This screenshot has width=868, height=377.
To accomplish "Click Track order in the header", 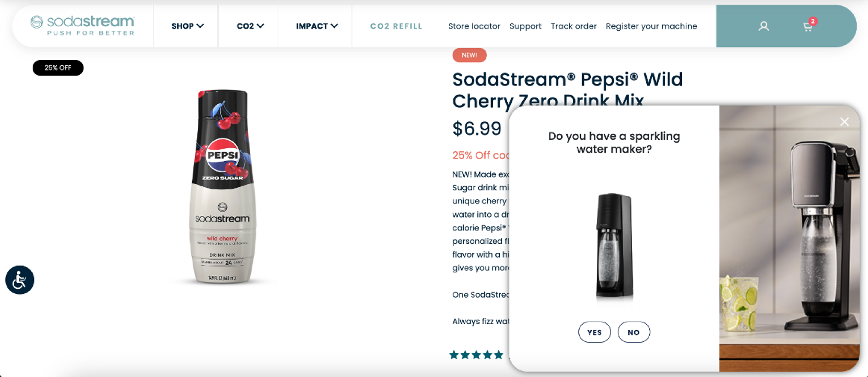I will point(573,26).
